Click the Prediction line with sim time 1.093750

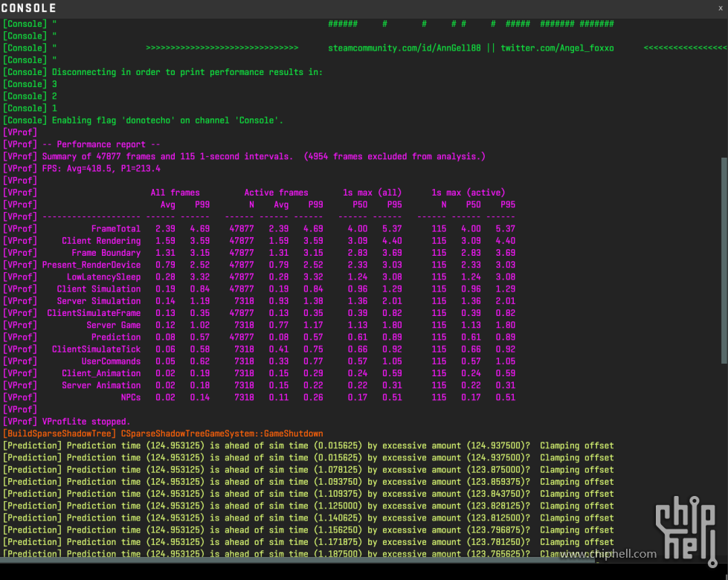click(x=309, y=483)
